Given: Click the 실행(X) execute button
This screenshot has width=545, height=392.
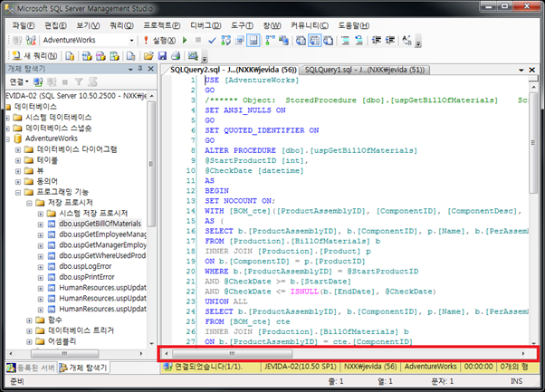Looking at the screenshot, I should [159, 41].
